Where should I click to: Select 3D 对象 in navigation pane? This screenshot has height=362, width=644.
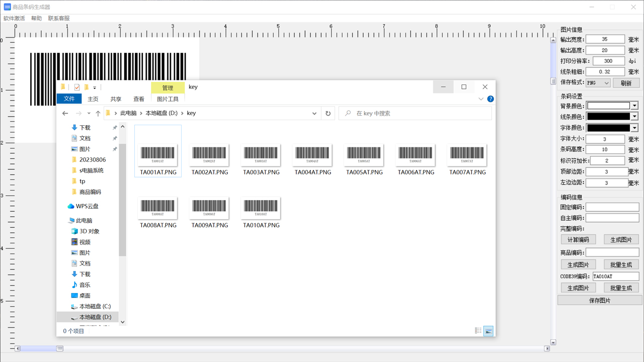point(89,231)
